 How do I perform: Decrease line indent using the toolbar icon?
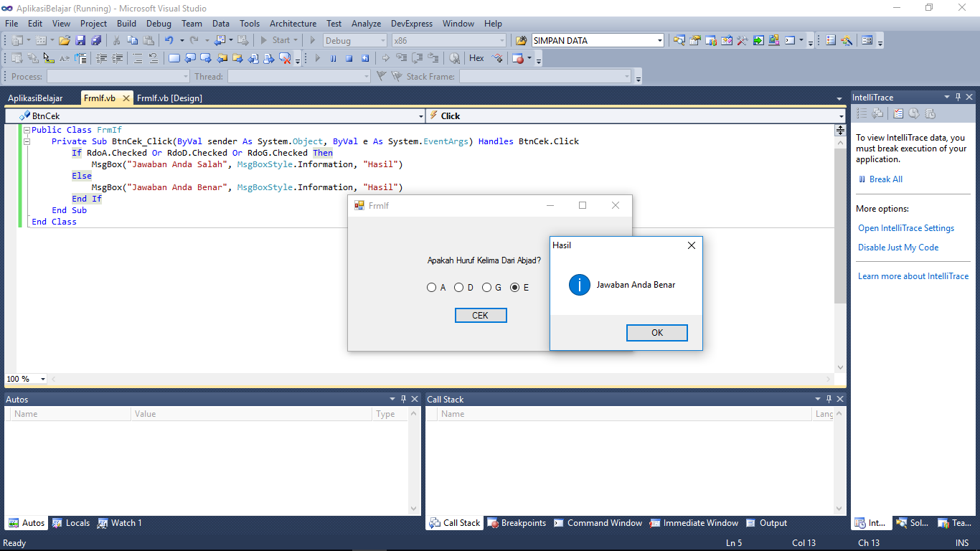(x=101, y=58)
